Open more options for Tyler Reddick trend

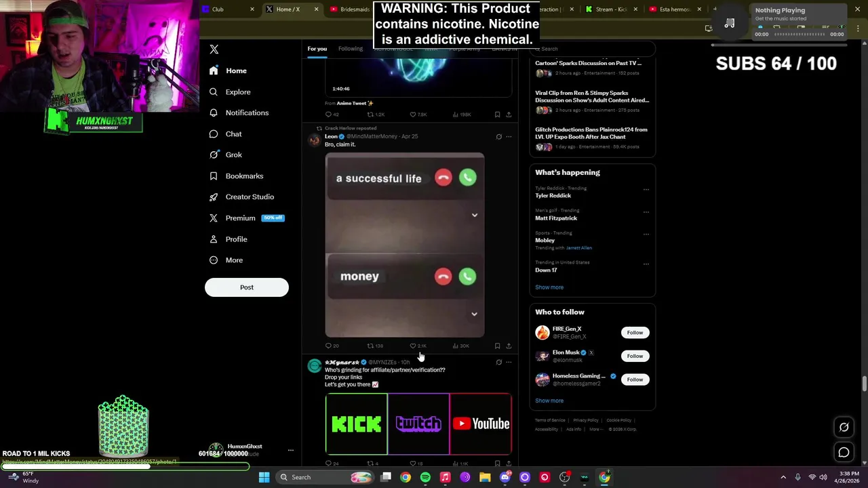(x=646, y=189)
